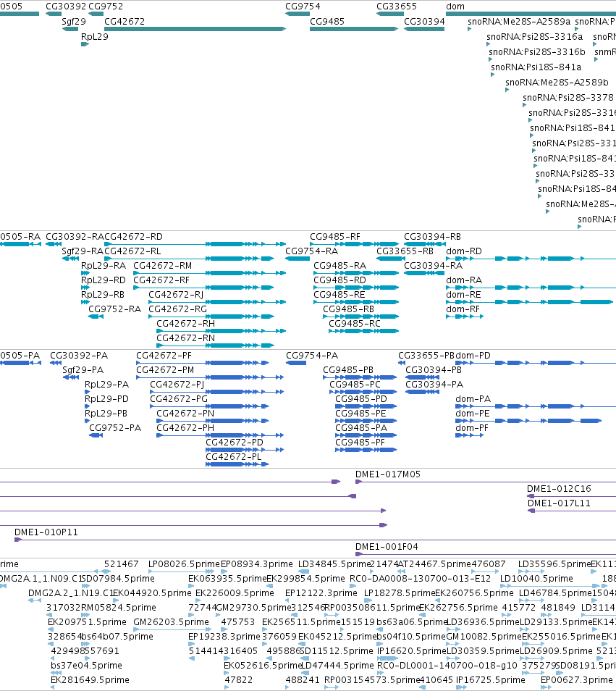616x691 pixels.
Task: Select snoRNA:Psi28S-3378 label
Action: (x=568, y=97)
